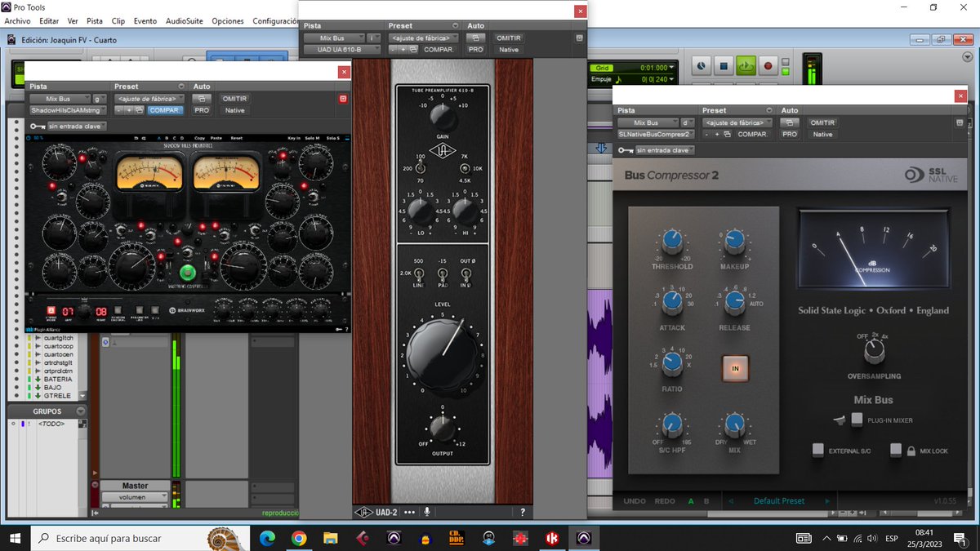Select the A preset slot in SSL compressor
980x551 pixels.
[692, 501]
